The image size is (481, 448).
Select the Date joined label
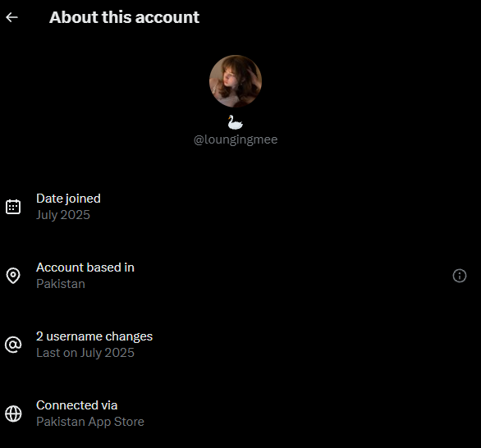[x=68, y=199]
